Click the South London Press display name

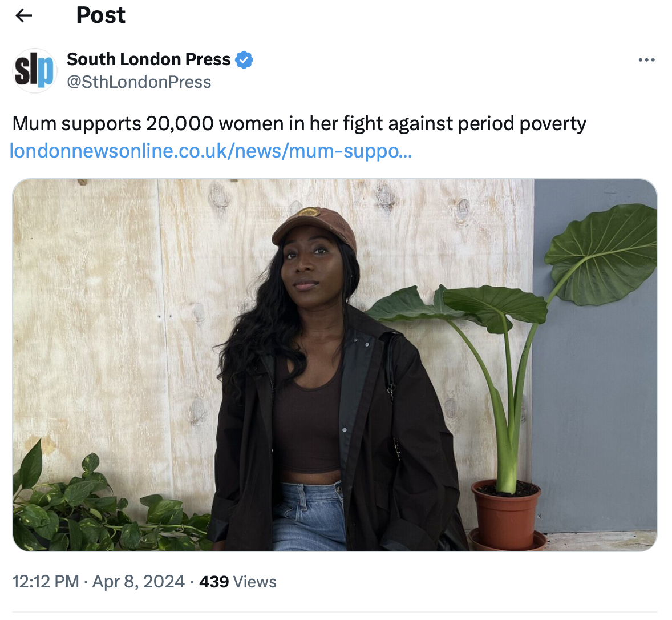[148, 59]
